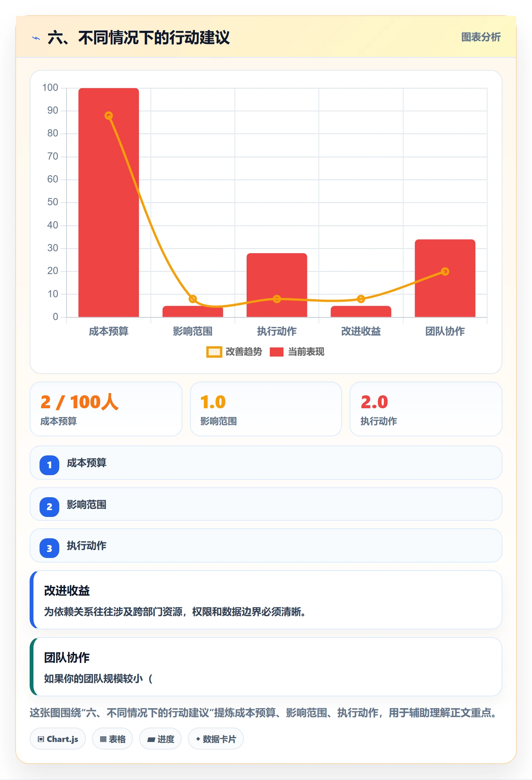532x780 pixels.
Task: Click the number 3 badge for 执行动作
Action: [x=49, y=549]
